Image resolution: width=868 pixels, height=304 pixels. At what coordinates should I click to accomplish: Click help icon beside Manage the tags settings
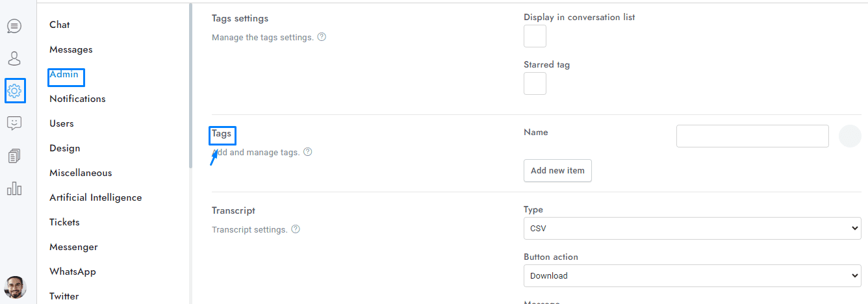pyautogui.click(x=322, y=37)
